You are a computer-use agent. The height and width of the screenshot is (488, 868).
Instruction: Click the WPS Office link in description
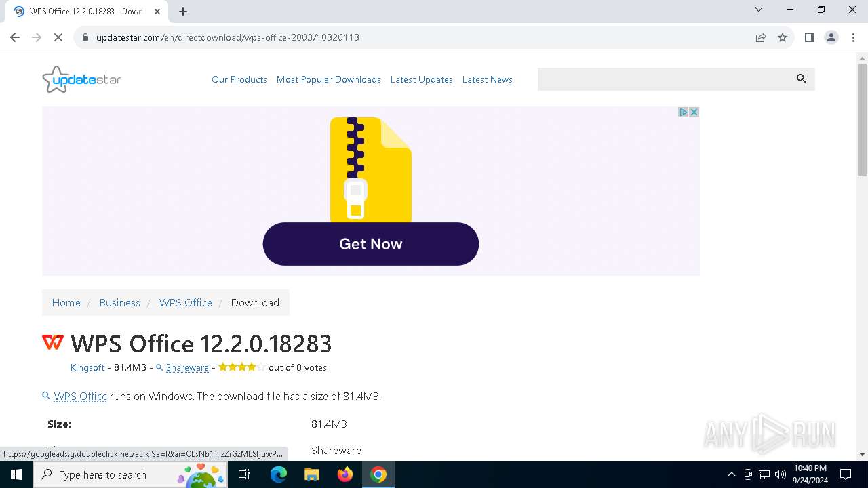coord(81,396)
